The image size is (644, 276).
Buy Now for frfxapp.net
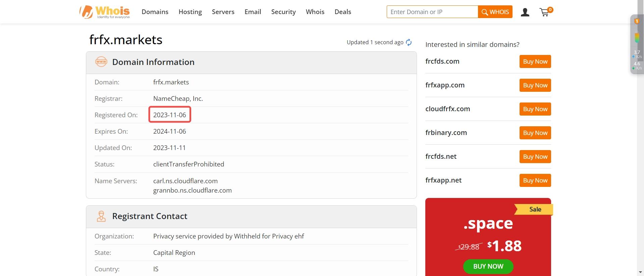pyautogui.click(x=535, y=181)
